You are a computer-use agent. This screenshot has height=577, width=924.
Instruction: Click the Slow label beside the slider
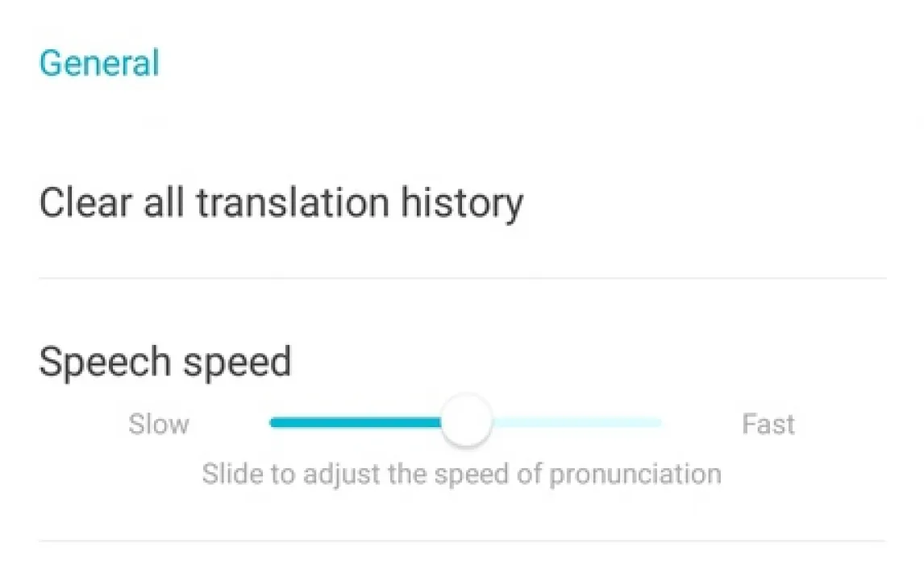tap(159, 424)
